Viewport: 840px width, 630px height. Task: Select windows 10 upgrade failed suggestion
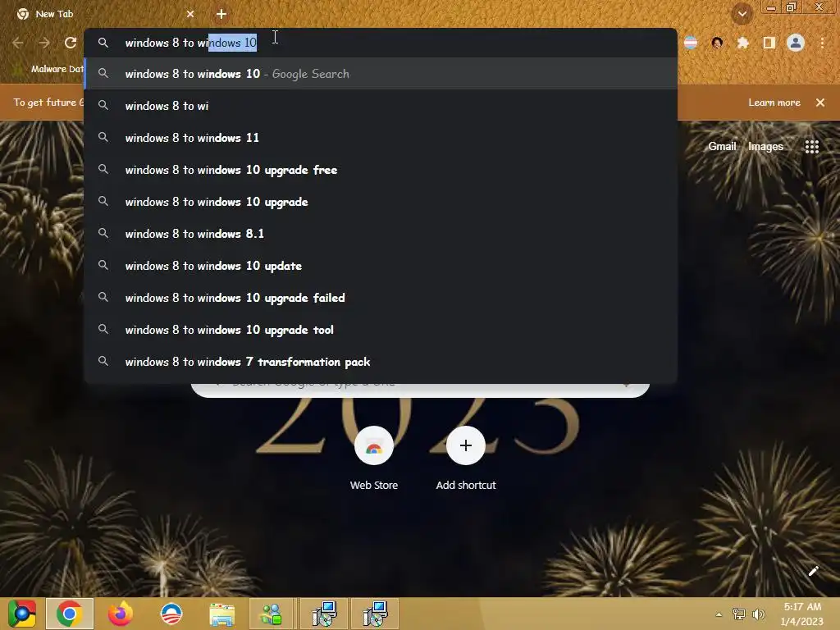point(381,298)
